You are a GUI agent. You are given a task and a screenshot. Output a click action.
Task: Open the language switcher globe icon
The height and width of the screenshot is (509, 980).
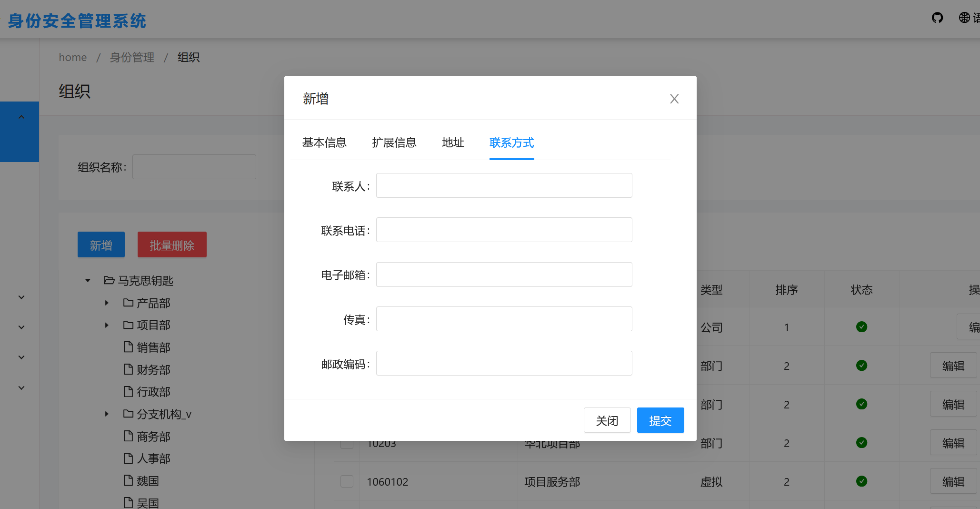click(x=965, y=18)
